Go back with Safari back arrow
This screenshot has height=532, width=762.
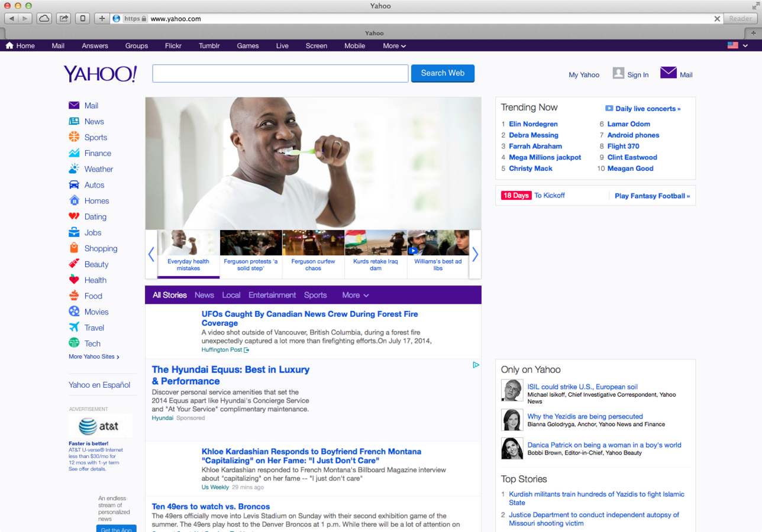11,18
